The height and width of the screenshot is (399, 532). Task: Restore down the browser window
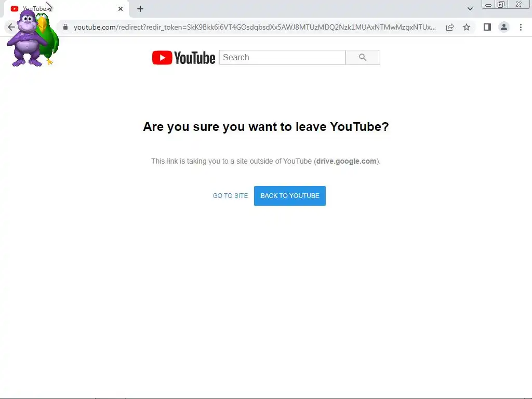501,5
